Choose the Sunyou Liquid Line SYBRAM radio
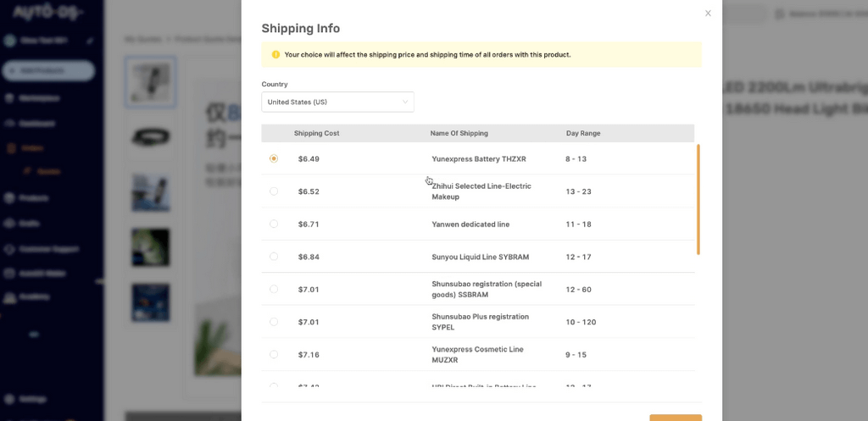This screenshot has width=868, height=421. (x=274, y=257)
